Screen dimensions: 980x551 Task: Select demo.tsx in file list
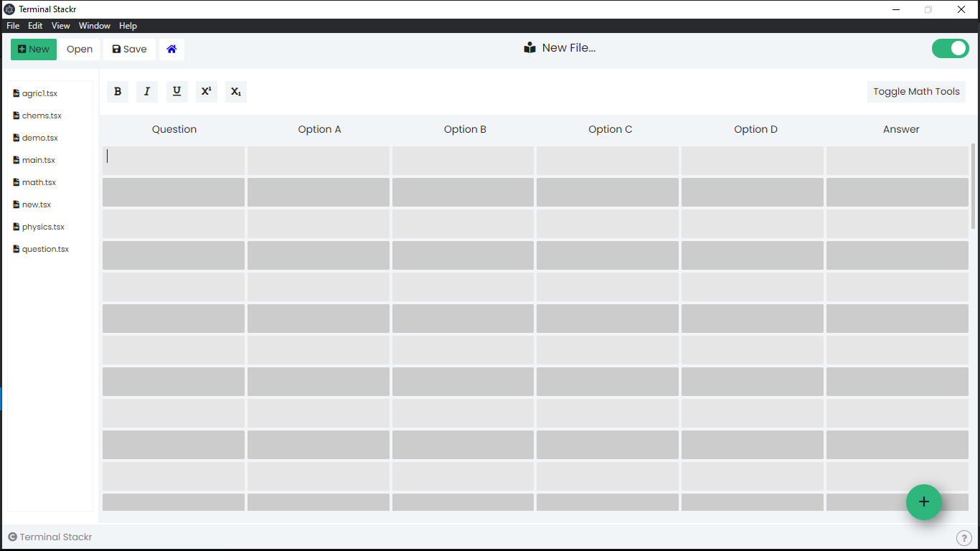pyautogui.click(x=40, y=138)
